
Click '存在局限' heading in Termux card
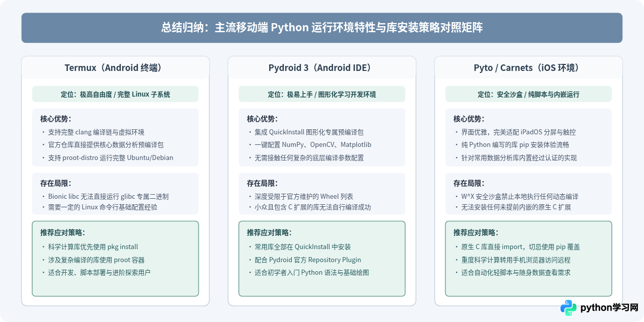click(x=56, y=183)
